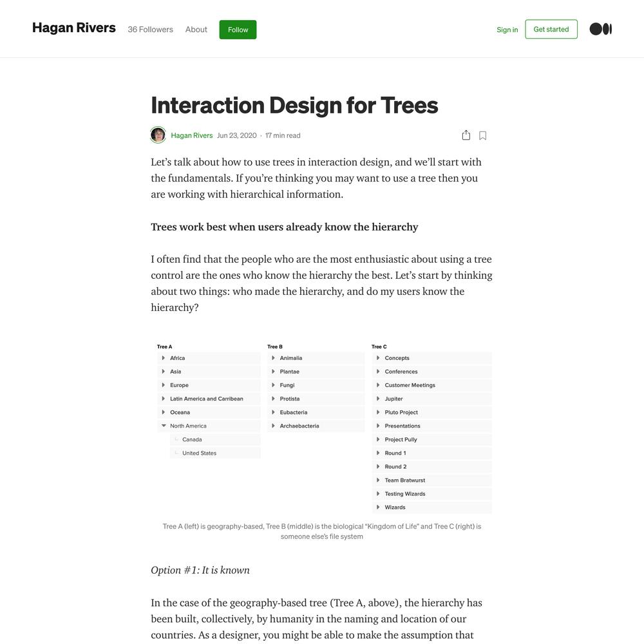This screenshot has height=644, width=644.
Task: Expand the Round 1 folder arrow
Action: (x=378, y=453)
